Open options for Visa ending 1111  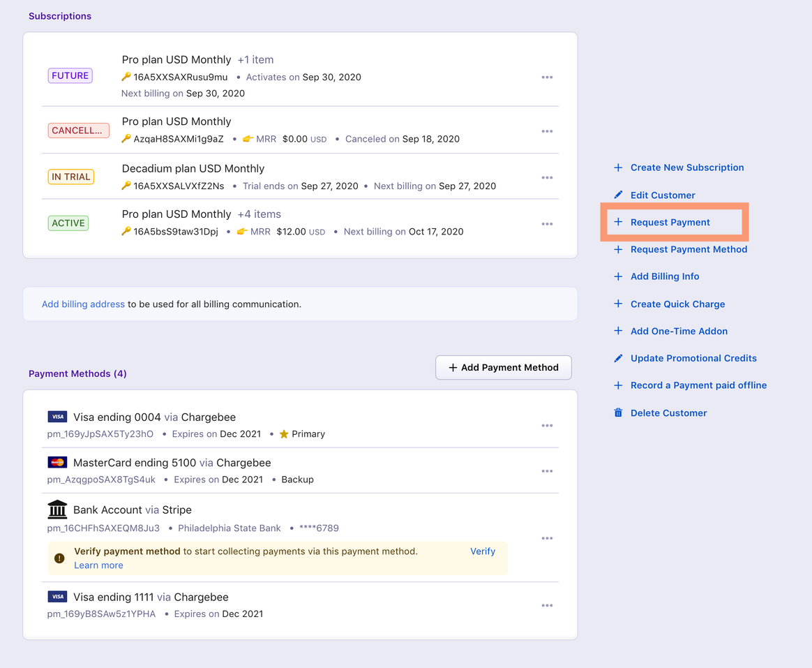[x=547, y=606]
